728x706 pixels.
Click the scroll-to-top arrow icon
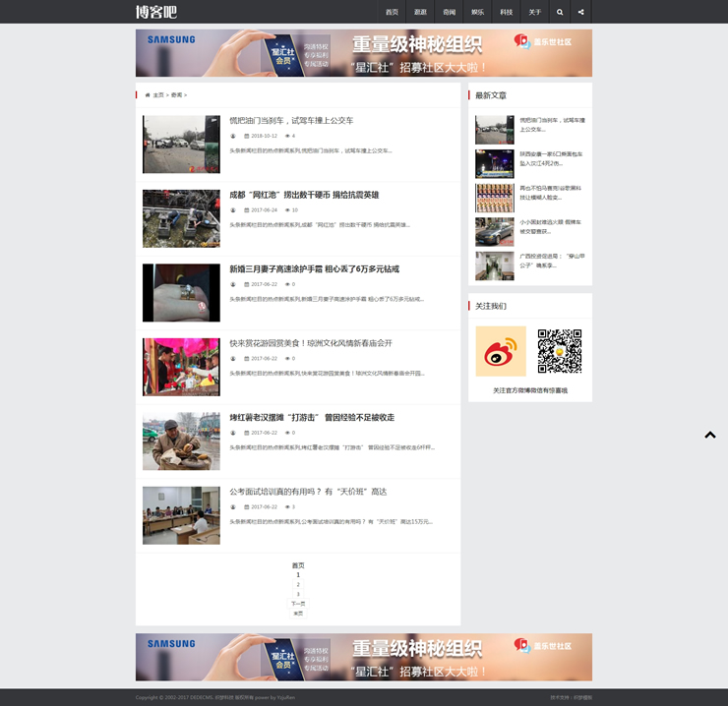pyautogui.click(x=709, y=435)
